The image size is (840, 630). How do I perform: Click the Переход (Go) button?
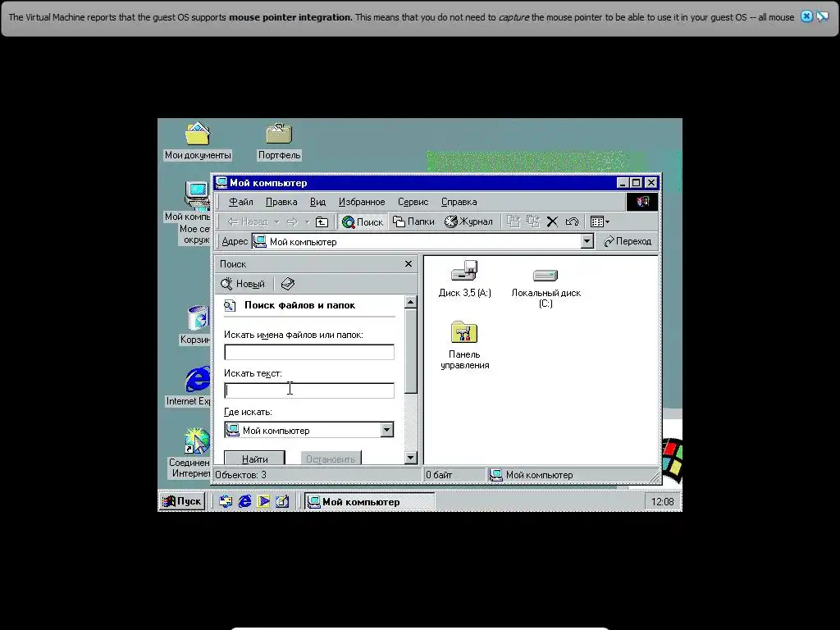628,242
